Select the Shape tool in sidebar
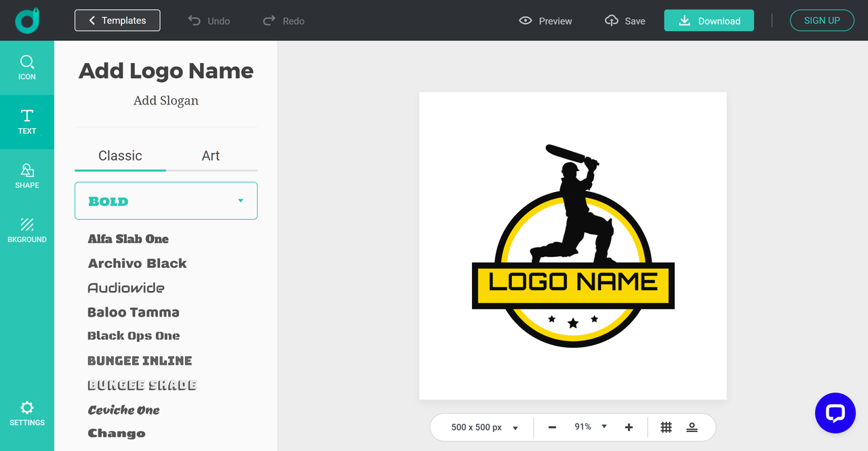This screenshot has width=868, height=451. (x=27, y=176)
